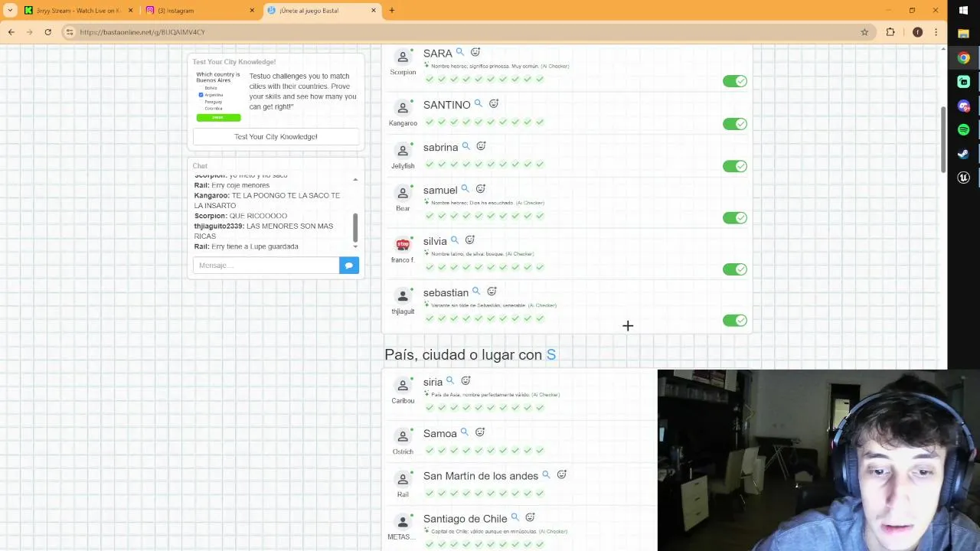Screen dimensions: 980x551
Task: View site information icon in address bar
Action: pyautogui.click(x=70, y=32)
